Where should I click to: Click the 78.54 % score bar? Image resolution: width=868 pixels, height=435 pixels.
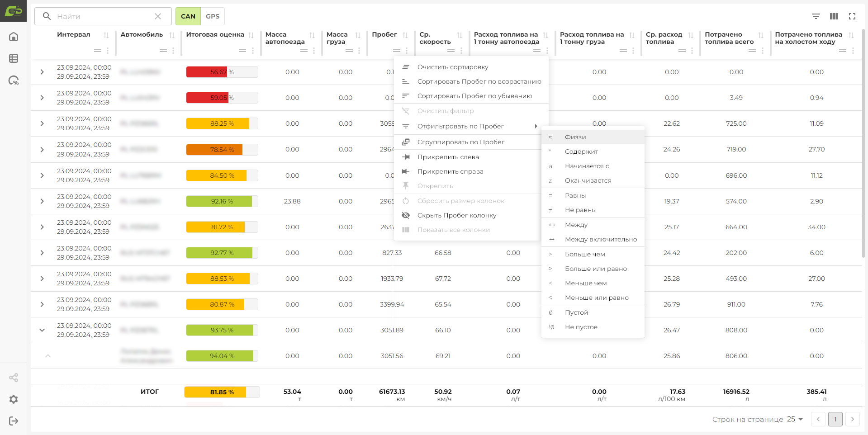pos(222,150)
